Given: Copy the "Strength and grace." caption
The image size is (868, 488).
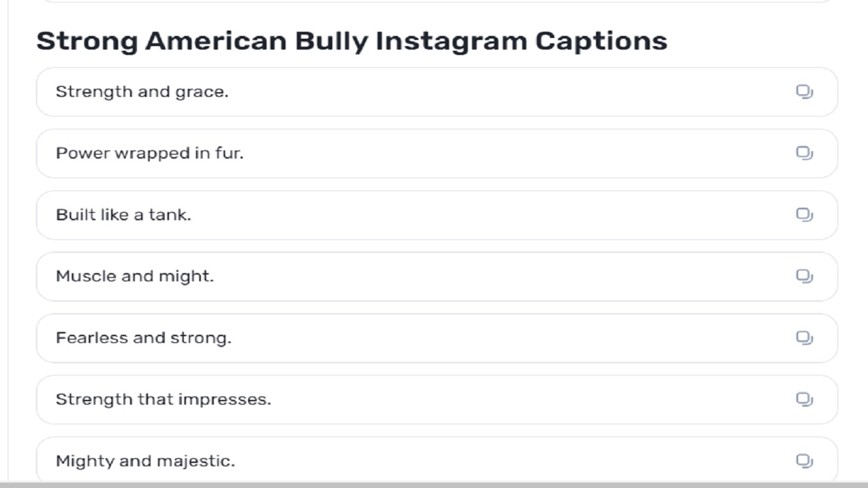Looking at the screenshot, I should coord(804,91).
